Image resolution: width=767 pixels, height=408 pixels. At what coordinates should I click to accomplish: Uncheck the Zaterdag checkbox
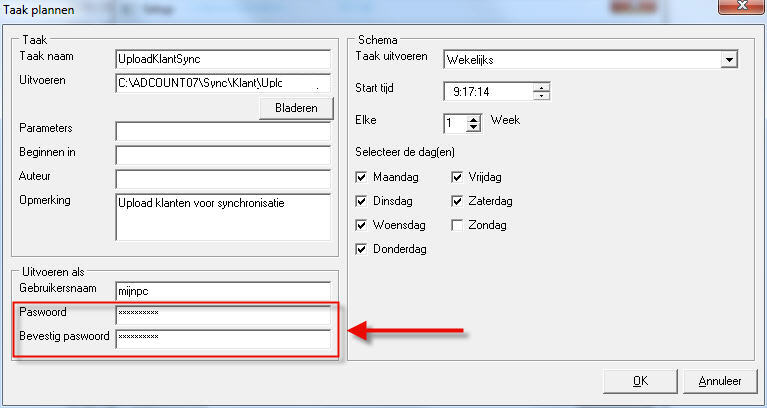point(457,201)
